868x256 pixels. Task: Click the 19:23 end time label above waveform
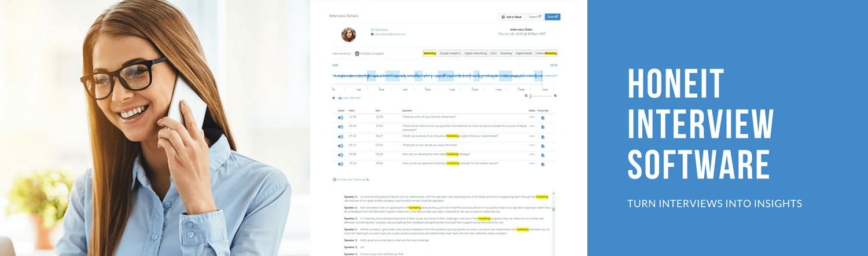tap(554, 65)
